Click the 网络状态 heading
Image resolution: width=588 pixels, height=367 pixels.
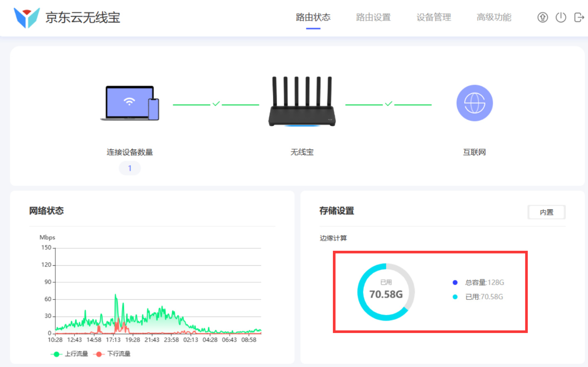47,211
